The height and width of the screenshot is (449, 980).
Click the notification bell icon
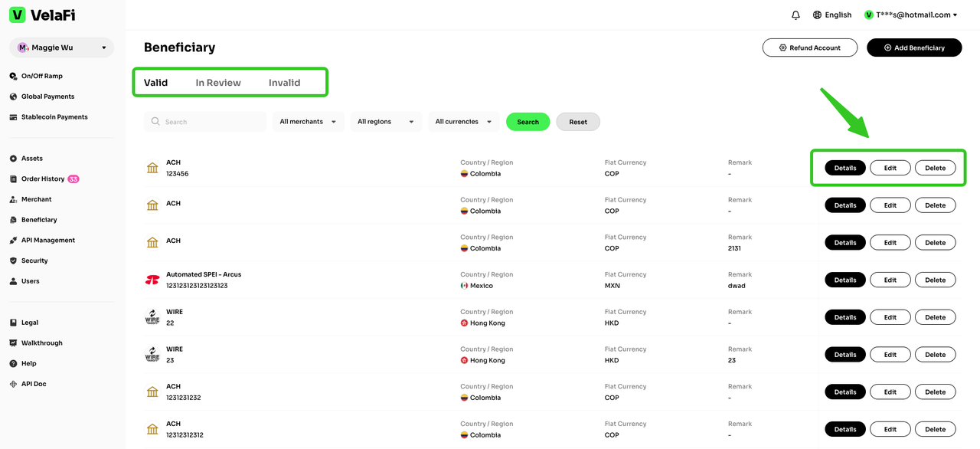click(795, 15)
